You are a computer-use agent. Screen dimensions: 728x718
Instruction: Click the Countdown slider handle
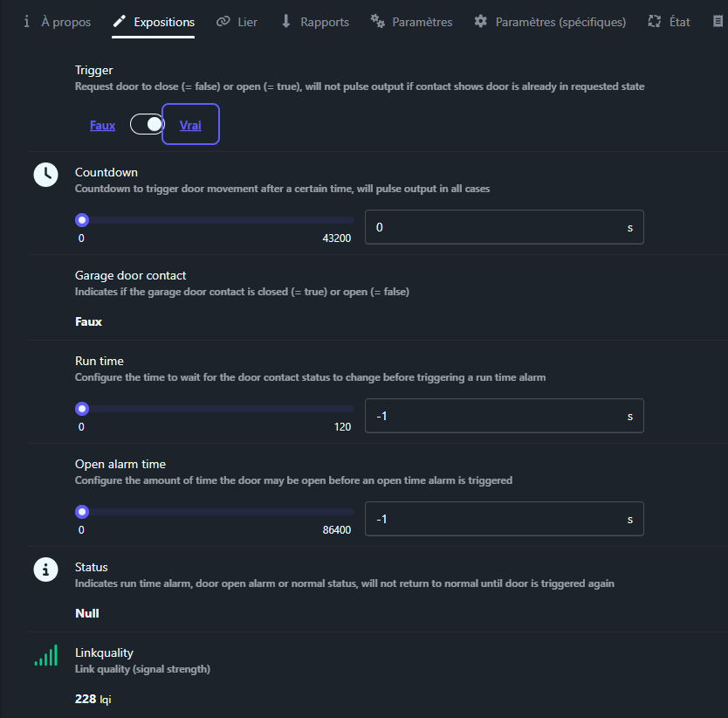pos(82,220)
